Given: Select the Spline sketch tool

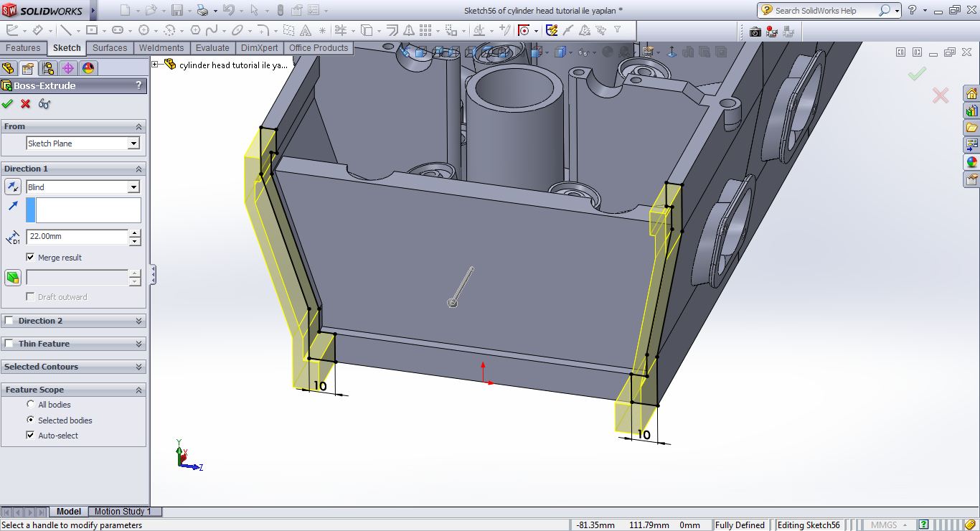Looking at the screenshot, I should [212, 29].
